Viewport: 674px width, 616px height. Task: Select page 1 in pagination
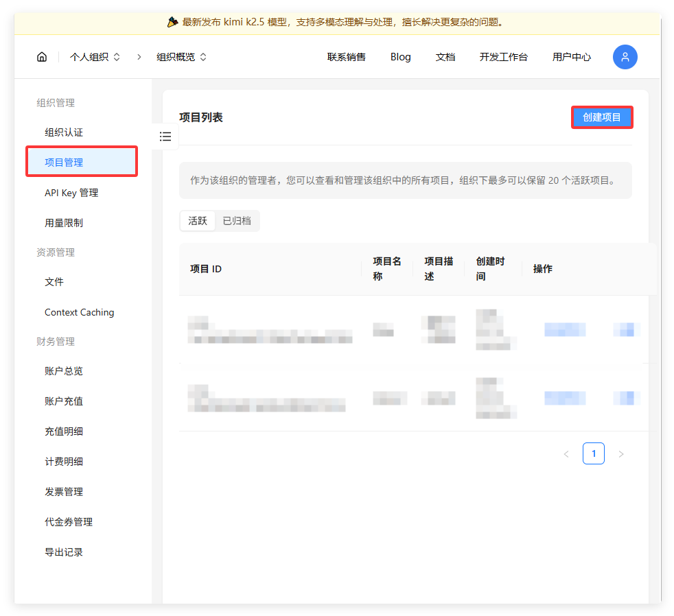pos(594,453)
